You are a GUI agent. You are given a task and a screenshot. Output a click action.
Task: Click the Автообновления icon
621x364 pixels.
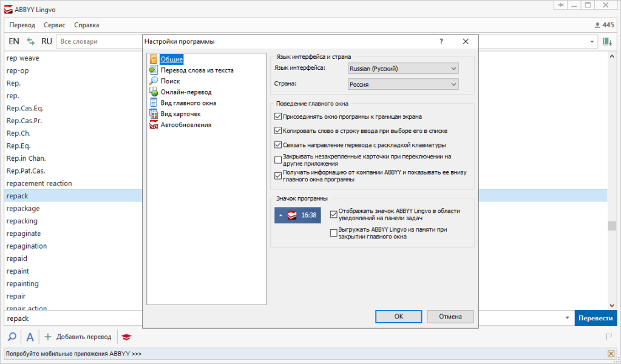coord(153,124)
